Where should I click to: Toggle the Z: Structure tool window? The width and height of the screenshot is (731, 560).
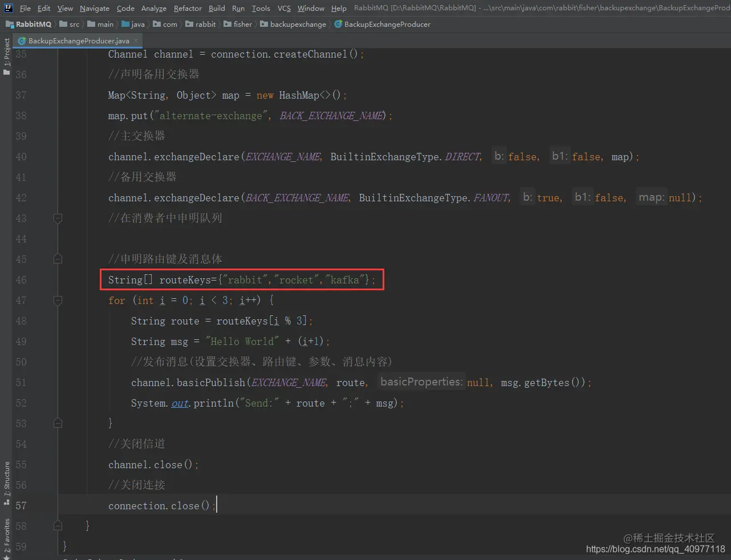coord(7,484)
